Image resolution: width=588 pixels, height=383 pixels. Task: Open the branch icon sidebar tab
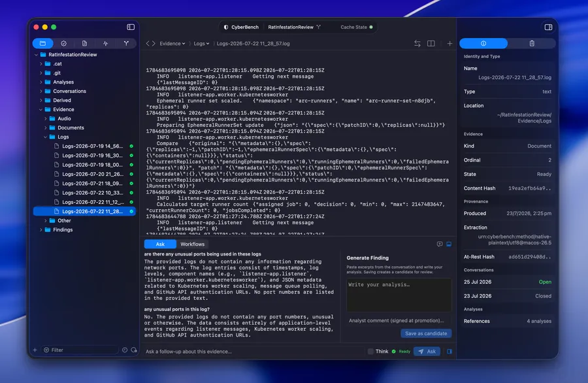[x=126, y=44]
